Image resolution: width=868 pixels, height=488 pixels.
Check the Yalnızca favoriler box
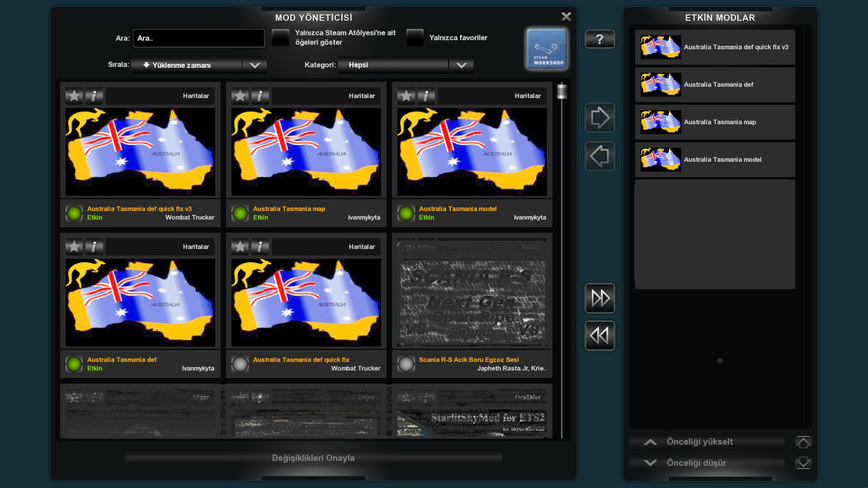click(415, 38)
